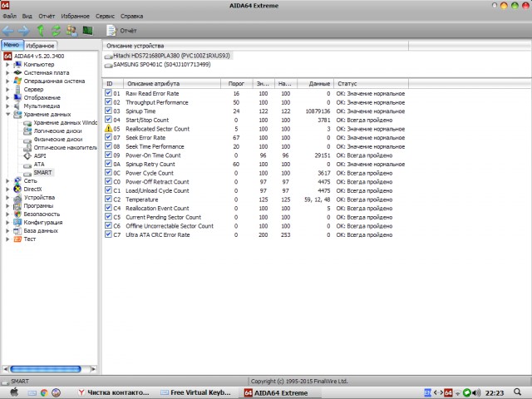Click the Логические диски icon
The height and width of the screenshot is (399, 532).
pyautogui.click(x=27, y=131)
